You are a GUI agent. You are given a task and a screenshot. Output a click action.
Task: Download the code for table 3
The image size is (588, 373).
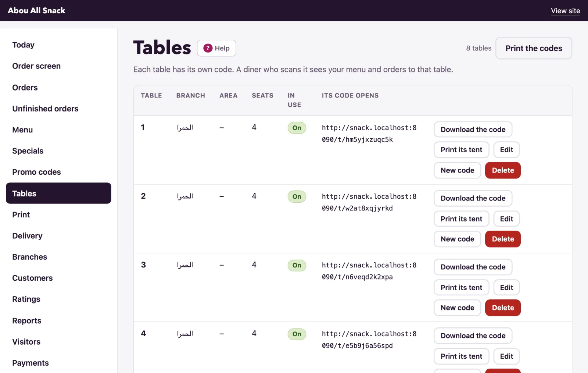pos(473,267)
